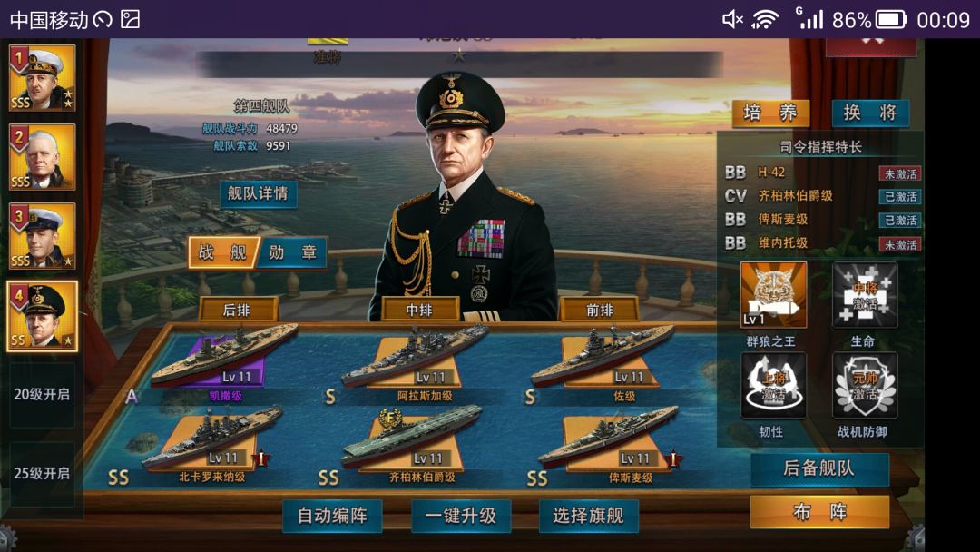The width and height of the screenshot is (980, 552).
Task: Toggle the 已激活 status for 俾斯麦级
Action: point(900,220)
